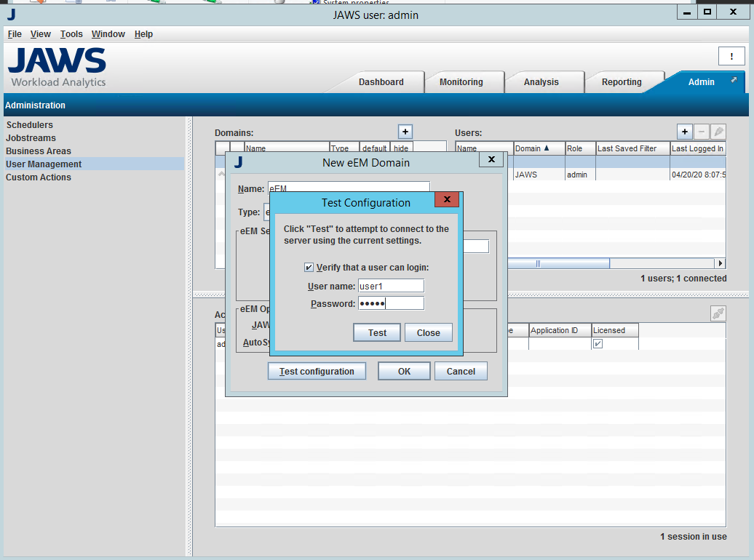Toggle 'Verify that a user can login' checkbox
Viewport: 754px width, 560px height.
click(309, 268)
